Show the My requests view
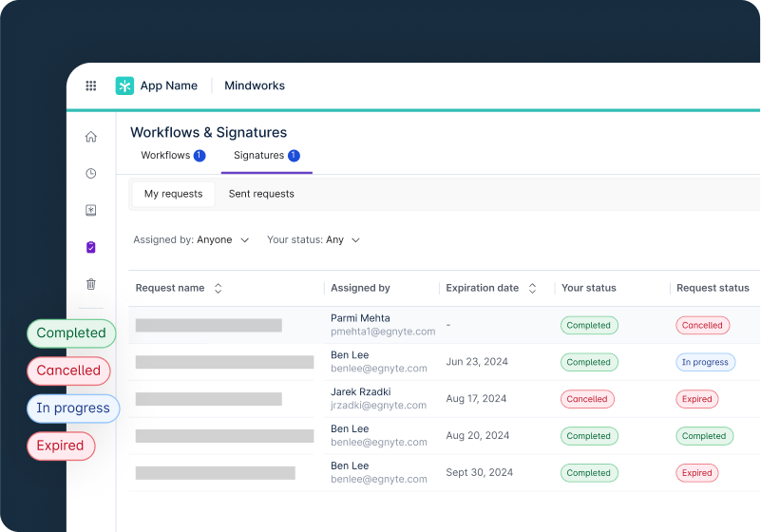Viewport: 761px width, 532px height. (173, 194)
